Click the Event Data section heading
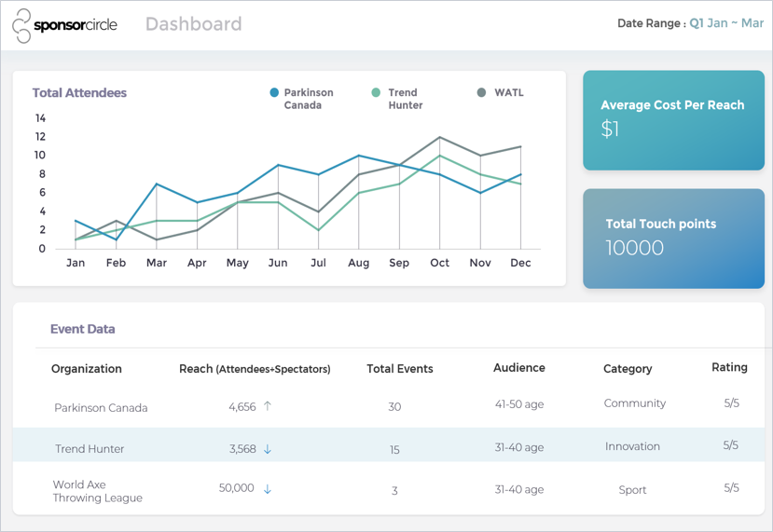The height and width of the screenshot is (532, 773). click(x=82, y=329)
